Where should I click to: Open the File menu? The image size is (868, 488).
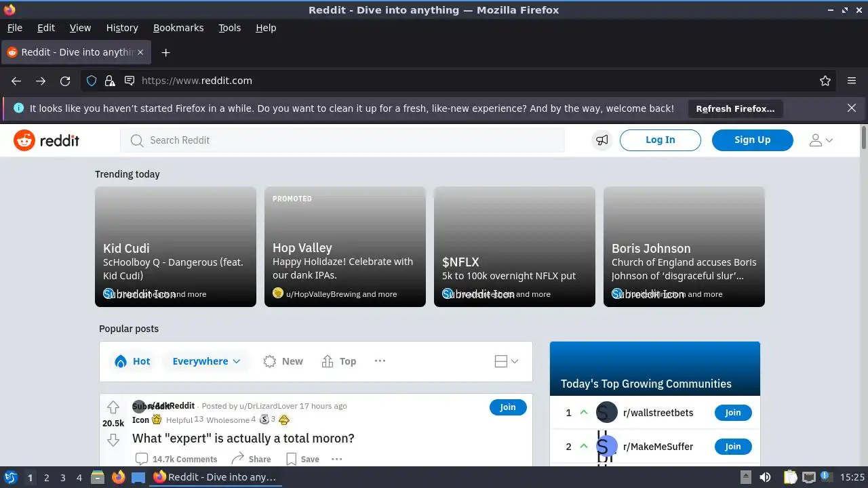[14, 28]
